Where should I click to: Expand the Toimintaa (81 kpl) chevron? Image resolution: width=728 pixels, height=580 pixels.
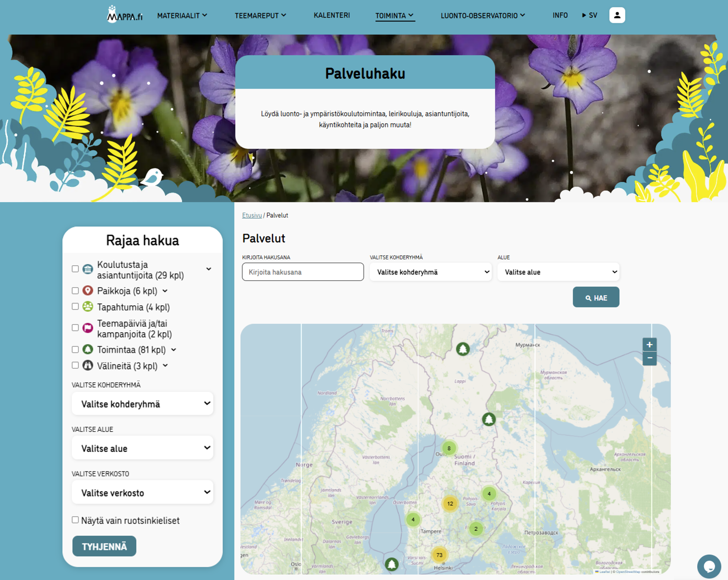173,350
